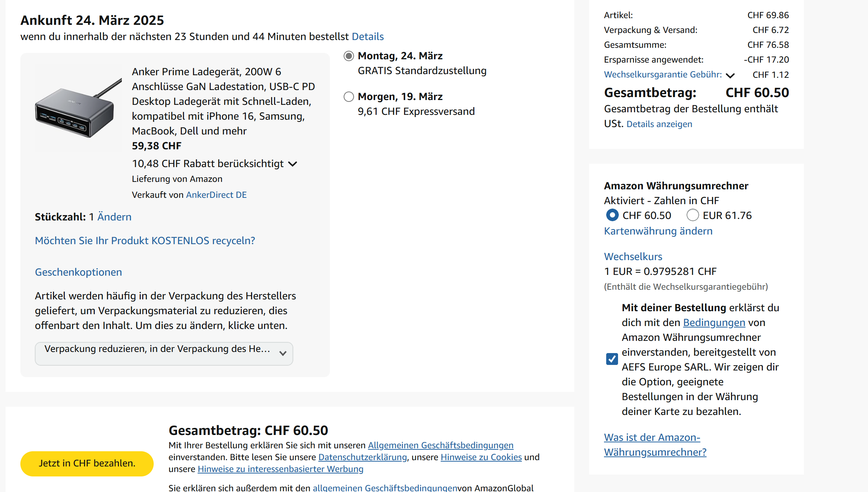Click Ändern next to Stückzahl
868x492 pixels.
(x=114, y=217)
